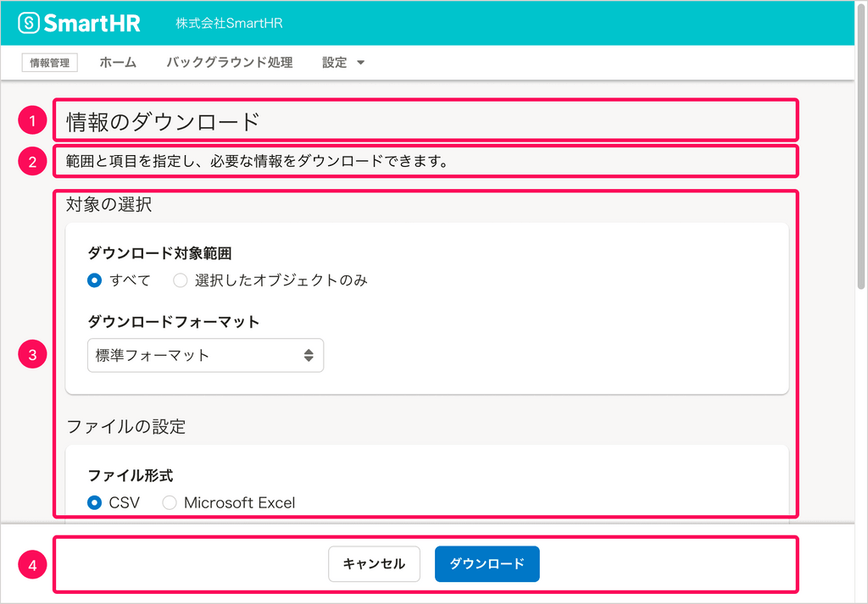Click ホーム in the navigation bar
Image resolution: width=868 pixels, height=604 pixels.
pos(118,62)
